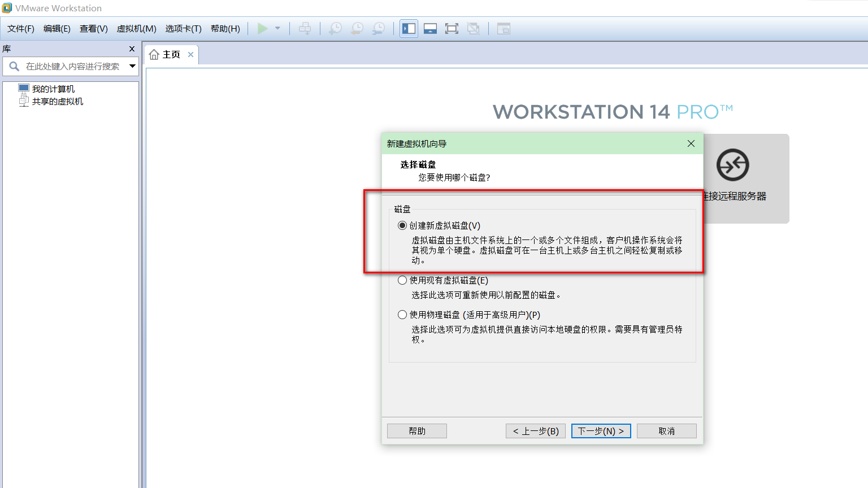Click the revert snapshot icon
868x488 pixels.
[357, 28]
